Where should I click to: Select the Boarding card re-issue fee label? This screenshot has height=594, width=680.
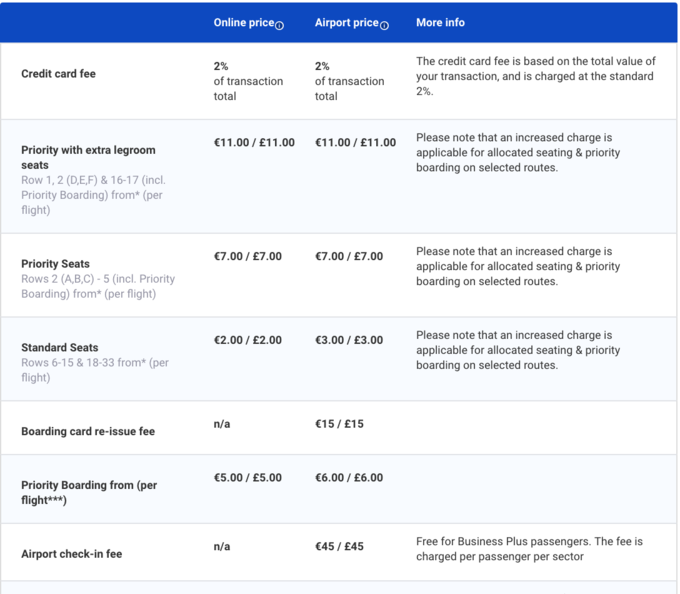(x=88, y=432)
